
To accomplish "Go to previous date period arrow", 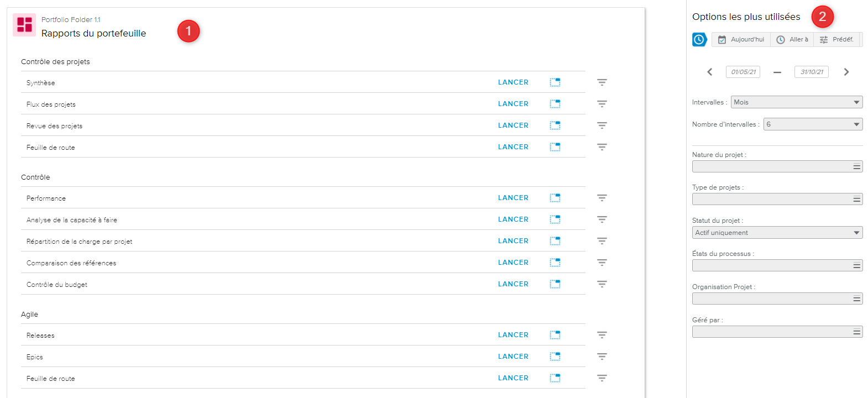I will (710, 72).
